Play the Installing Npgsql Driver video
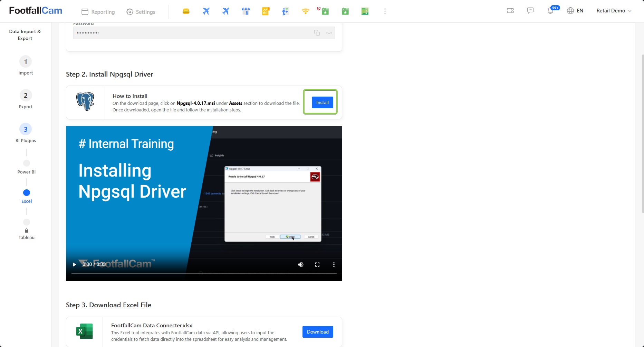The width and height of the screenshot is (644, 347). pos(74,265)
